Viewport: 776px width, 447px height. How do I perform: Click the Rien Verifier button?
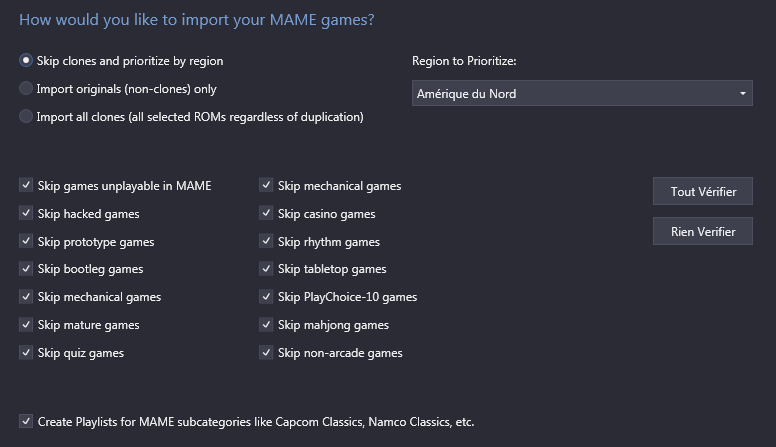click(703, 231)
